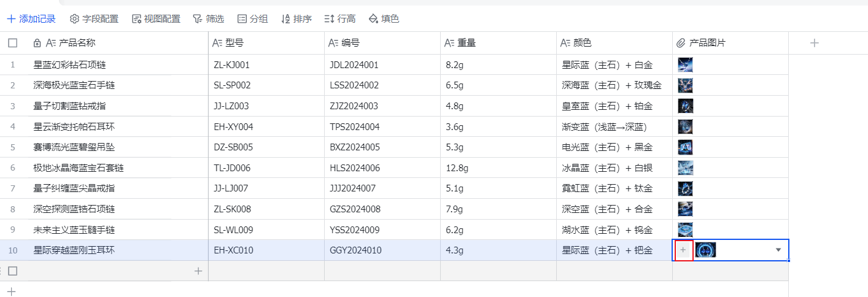Expand the dropdown arrow in row 10 image cell

point(778,250)
